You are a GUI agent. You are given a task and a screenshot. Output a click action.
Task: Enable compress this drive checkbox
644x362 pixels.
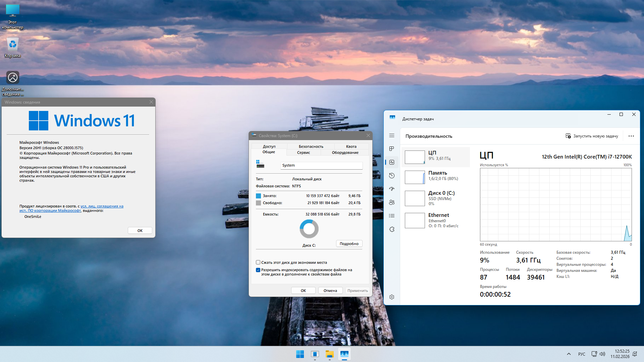coord(258,262)
